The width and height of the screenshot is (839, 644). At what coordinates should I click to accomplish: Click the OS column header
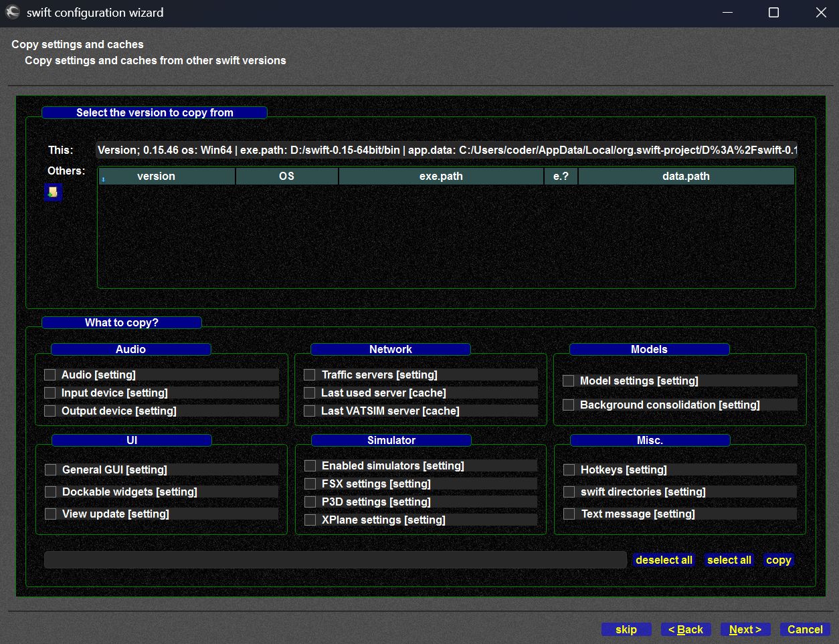coord(287,177)
